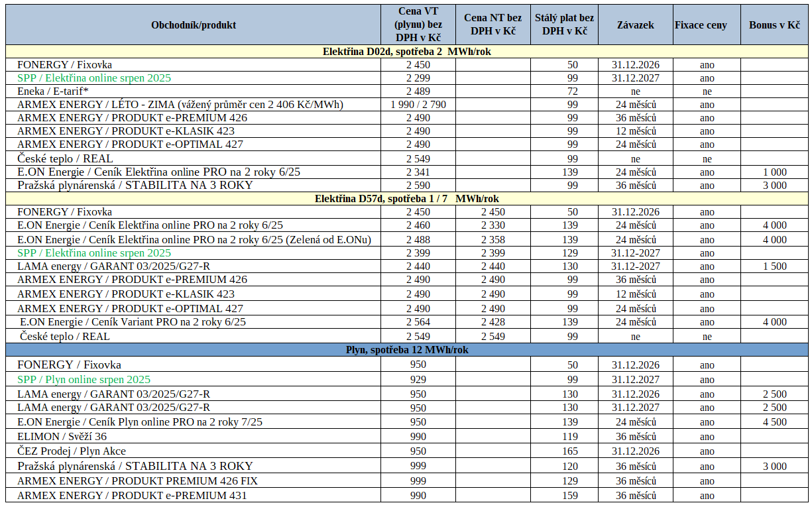Screen dimensions: 812x509
Task: Select the bonus value '4 500'
Action: pos(774,422)
